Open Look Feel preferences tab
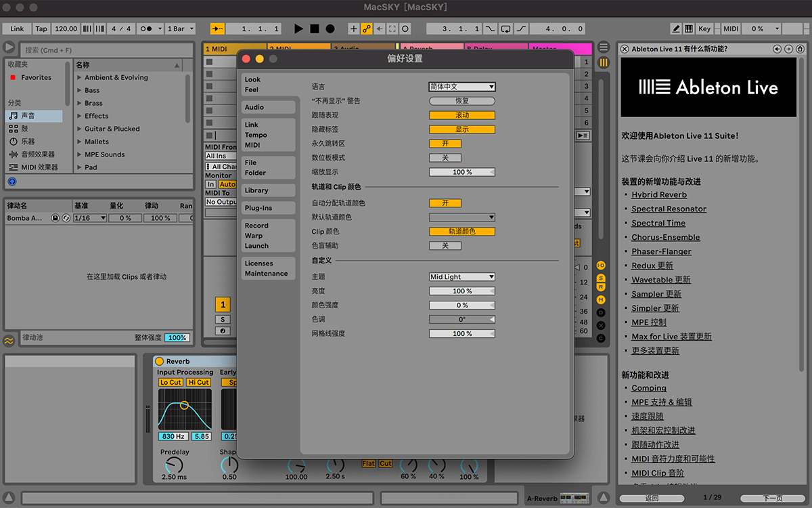This screenshot has height=508, width=812. pos(268,85)
